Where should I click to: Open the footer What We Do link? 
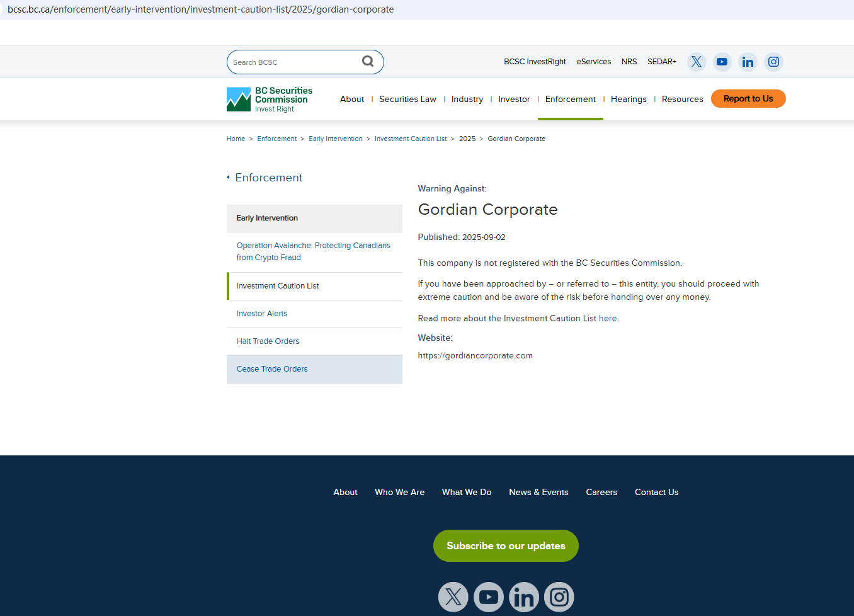(467, 493)
